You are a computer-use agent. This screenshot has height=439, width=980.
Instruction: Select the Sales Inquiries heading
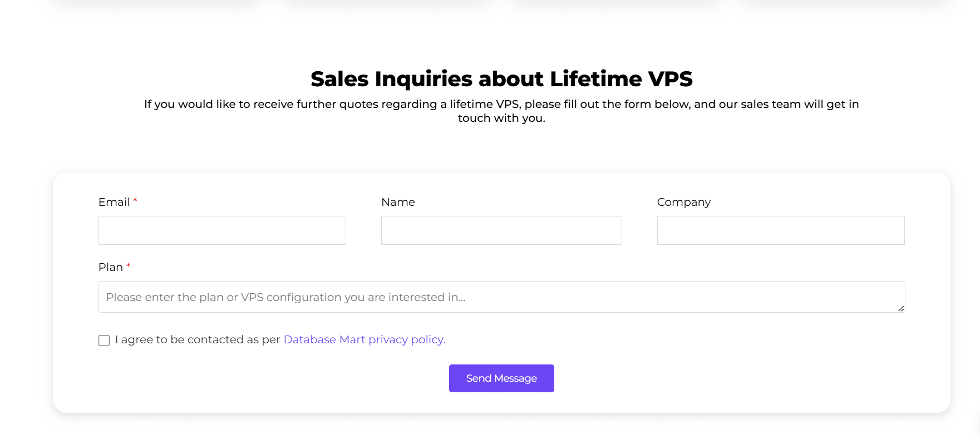[x=501, y=79]
